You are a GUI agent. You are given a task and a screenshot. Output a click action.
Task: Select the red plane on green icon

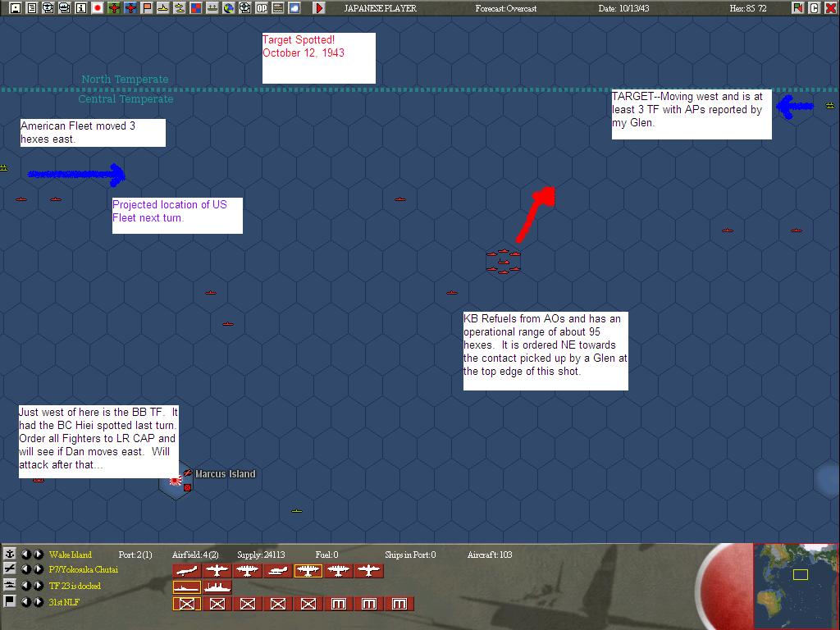tap(113, 8)
